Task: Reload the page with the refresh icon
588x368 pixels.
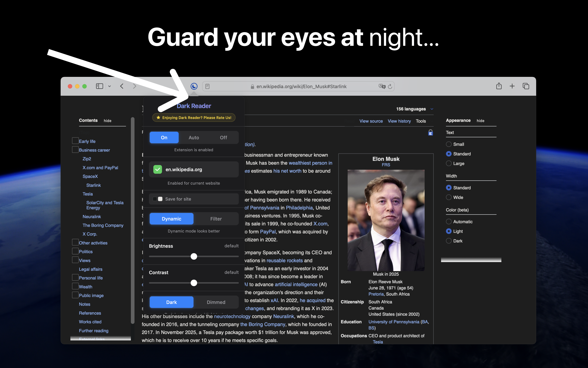Action: click(x=390, y=86)
